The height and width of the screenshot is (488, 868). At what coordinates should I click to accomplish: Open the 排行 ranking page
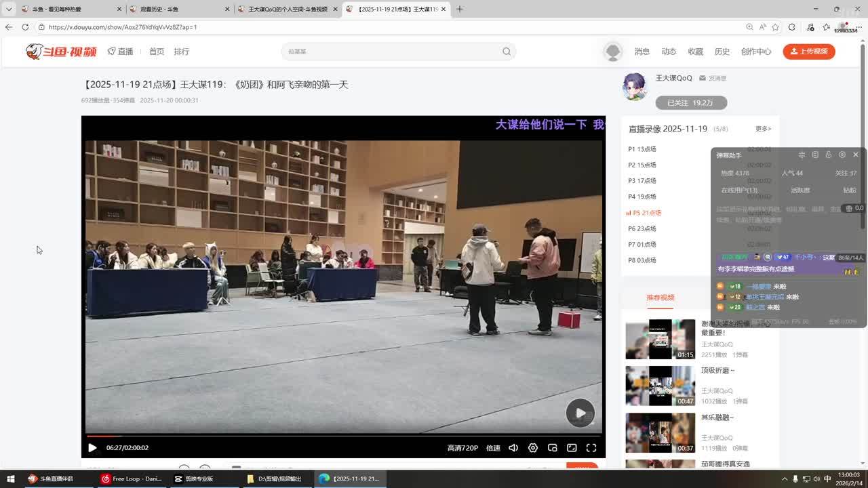[182, 52]
